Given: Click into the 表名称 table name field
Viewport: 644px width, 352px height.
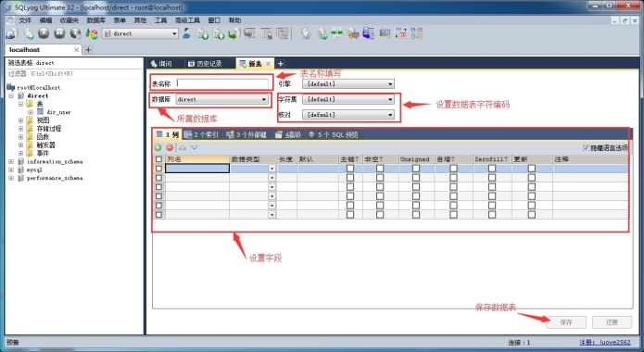Looking at the screenshot, I should [221, 83].
